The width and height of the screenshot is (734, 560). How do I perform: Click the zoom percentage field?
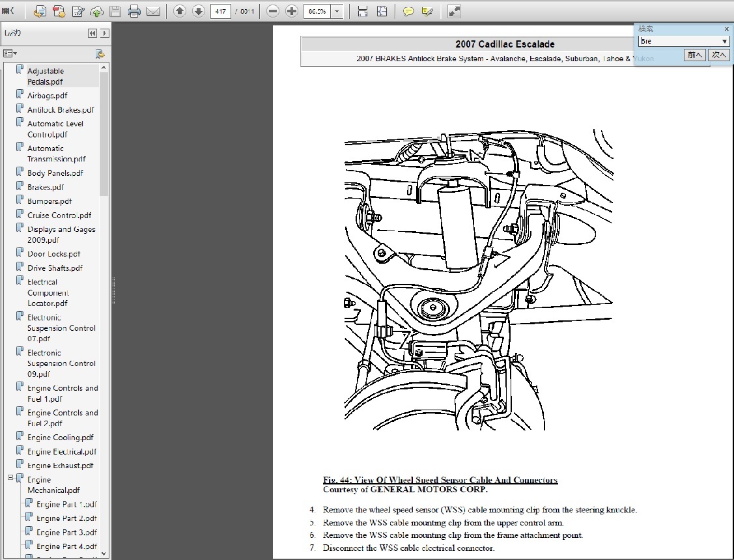[317, 11]
